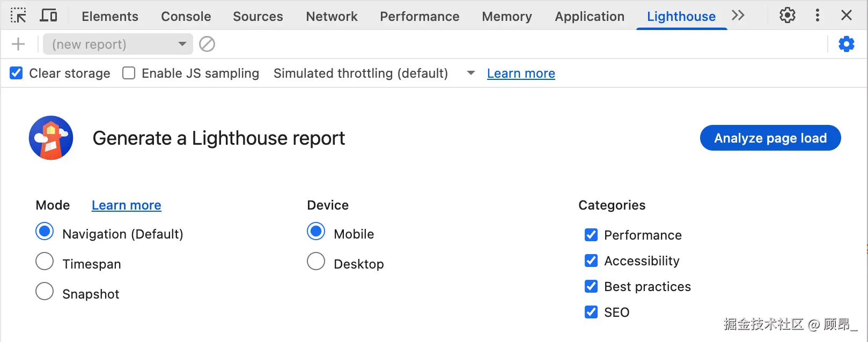Go to the Memory tab

tap(507, 17)
